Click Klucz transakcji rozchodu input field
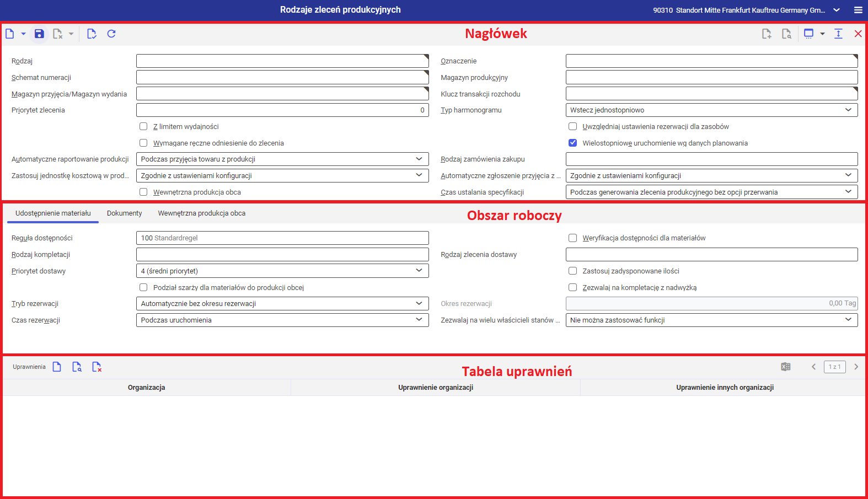This screenshot has width=868, height=499. click(x=712, y=94)
